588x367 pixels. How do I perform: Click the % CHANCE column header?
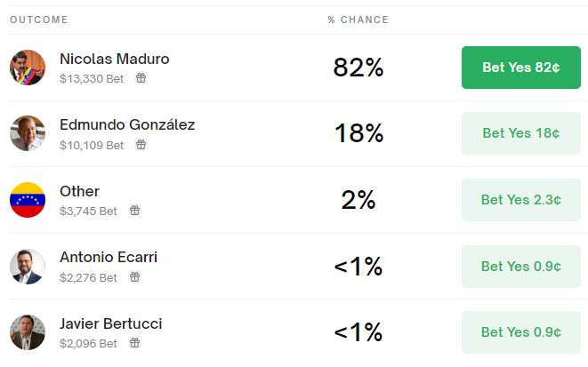click(x=358, y=20)
